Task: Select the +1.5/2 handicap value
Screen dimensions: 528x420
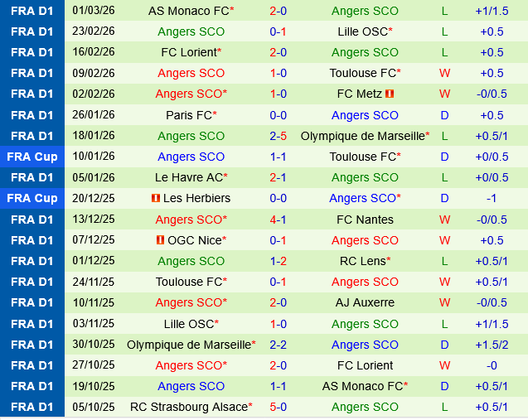Action: (492, 345)
